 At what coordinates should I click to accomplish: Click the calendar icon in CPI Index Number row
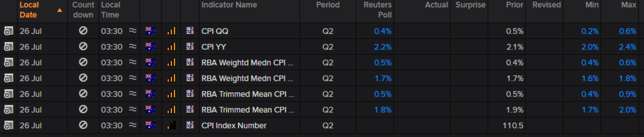click(x=8, y=126)
